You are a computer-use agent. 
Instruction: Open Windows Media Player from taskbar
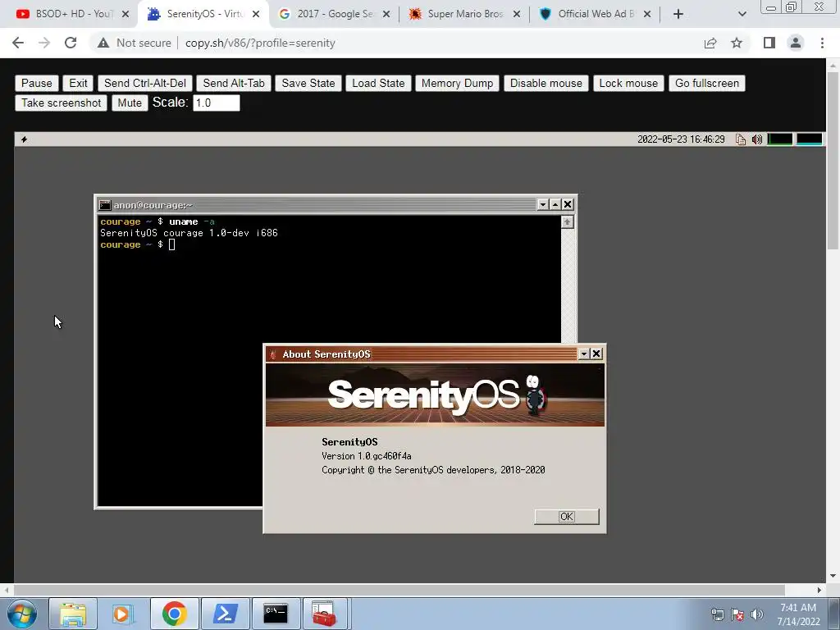(x=123, y=614)
